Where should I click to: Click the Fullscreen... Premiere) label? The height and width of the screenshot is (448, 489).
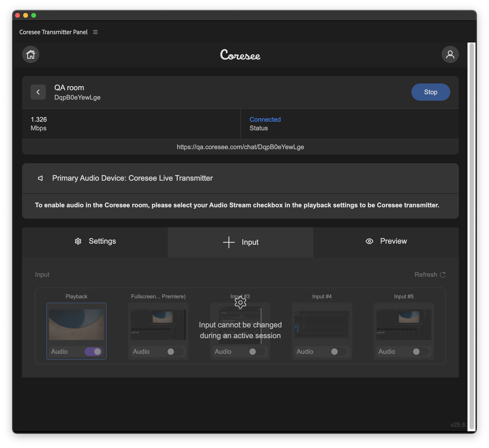158,296
